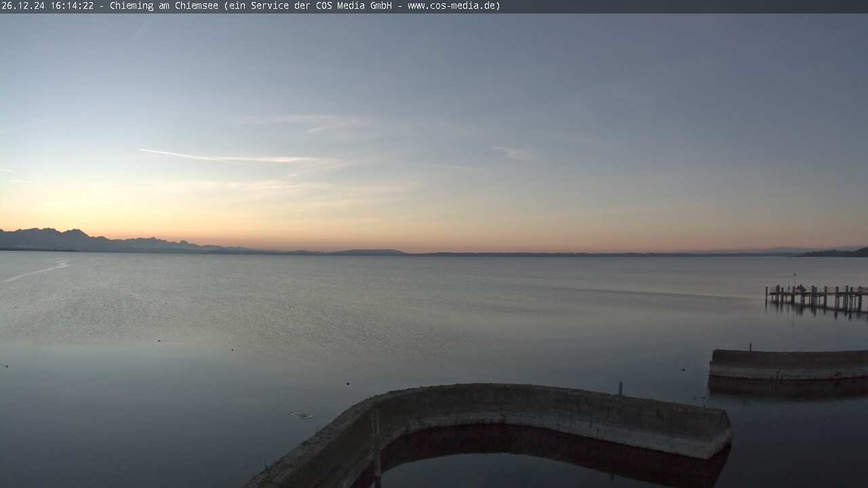Click the dark bird floating near the breakwater
The image size is (868, 488).
(348, 384)
